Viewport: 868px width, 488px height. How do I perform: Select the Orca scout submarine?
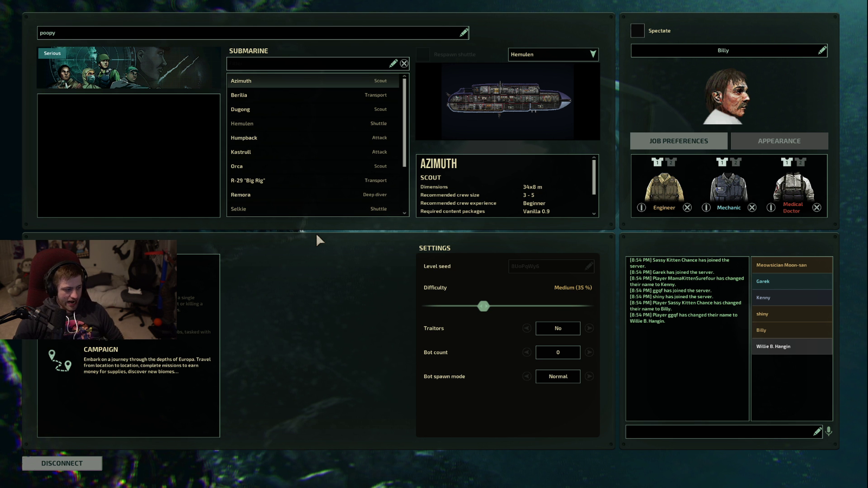tap(313, 166)
